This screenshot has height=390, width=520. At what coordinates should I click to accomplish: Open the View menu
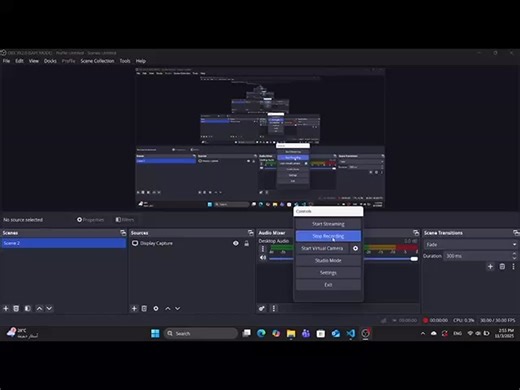(x=34, y=61)
